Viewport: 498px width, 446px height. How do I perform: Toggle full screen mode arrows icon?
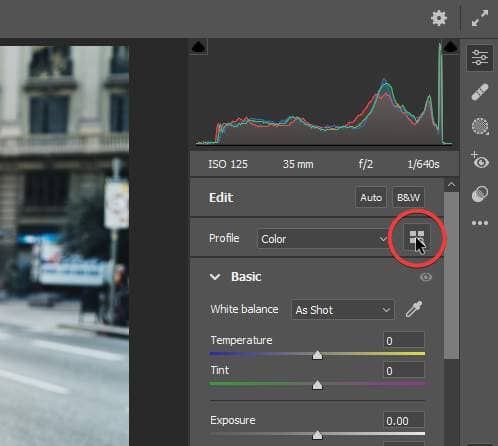pos(480,18)
